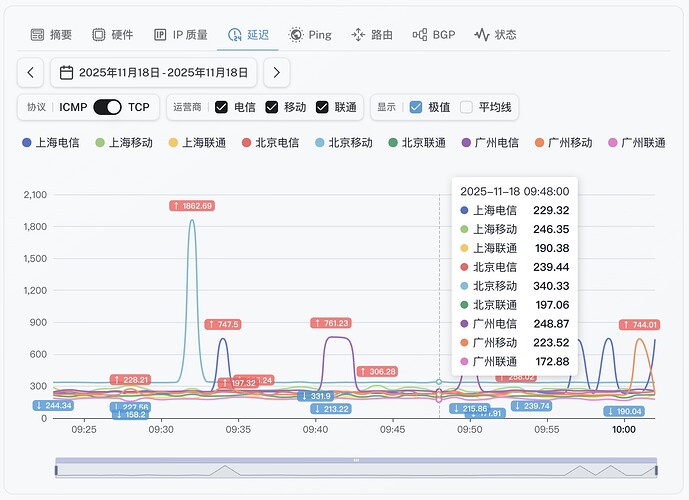Toggle 广州电信 legend item
This screenshot has width=689, height=500.
pyautogui.click(x=489, y=143)
